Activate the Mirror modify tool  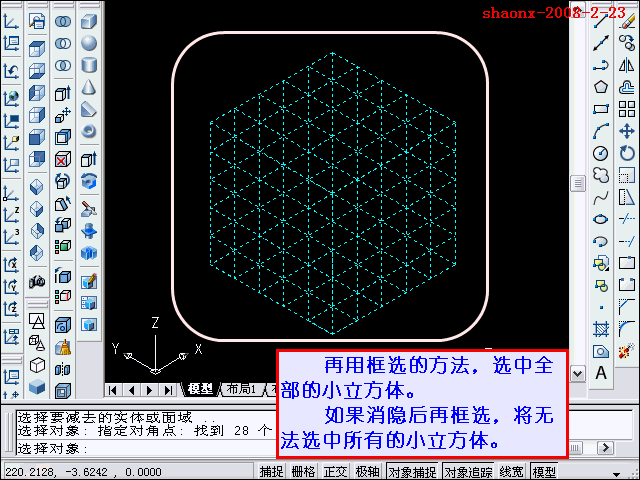tap(627, 65)
